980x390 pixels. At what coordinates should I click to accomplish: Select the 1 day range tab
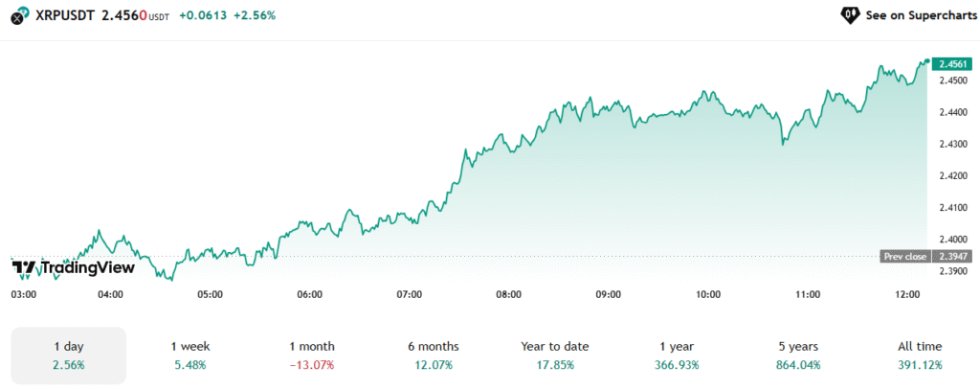(67, 355)
